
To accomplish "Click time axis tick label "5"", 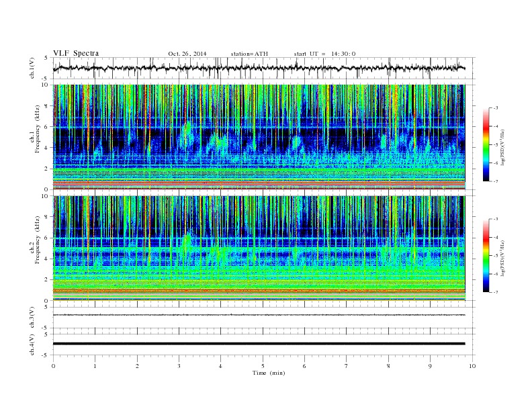I will coord(263,366).
